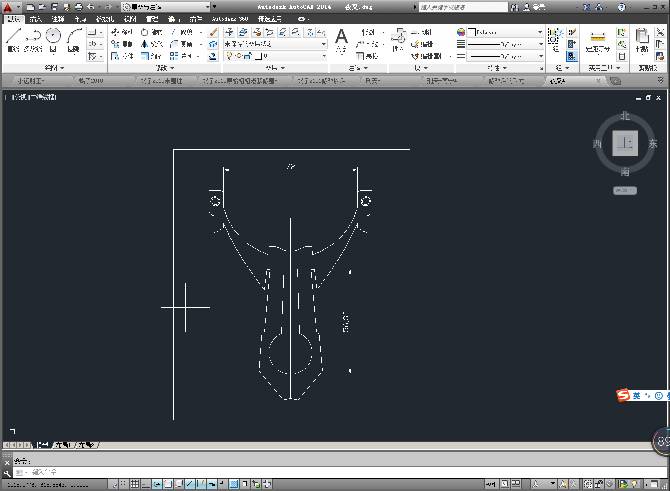Viewport: 670px width, 491px height.
Task: Open the Annotate ribbon tab
Action: click(58, 19)
